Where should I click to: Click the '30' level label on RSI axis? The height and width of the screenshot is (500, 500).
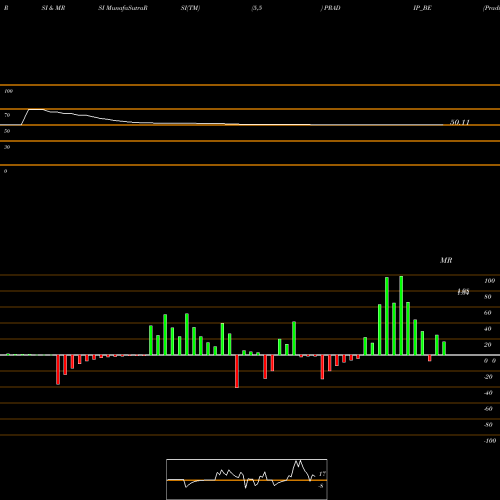[x=7, y=147]
